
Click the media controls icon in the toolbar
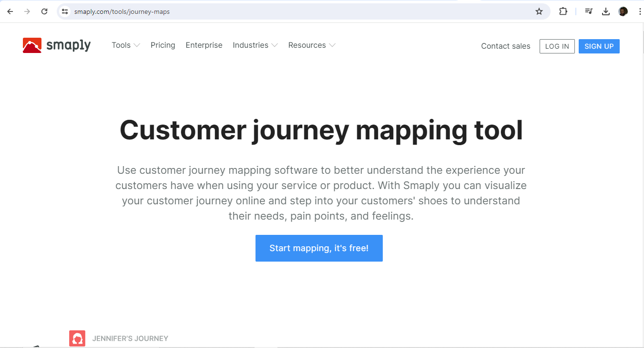588,11
